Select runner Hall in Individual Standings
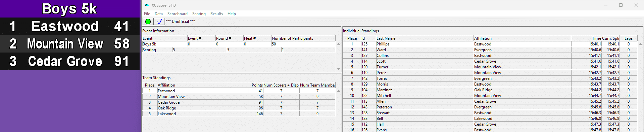Image resolution: width=644 pixels, height=132 pixels. pyautogui.click(x=490, y=124)
